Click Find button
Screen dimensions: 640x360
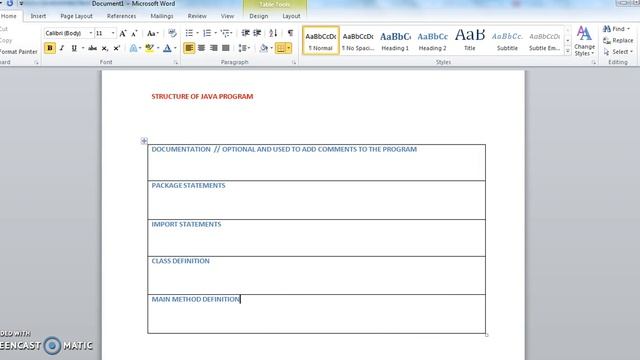616,29
